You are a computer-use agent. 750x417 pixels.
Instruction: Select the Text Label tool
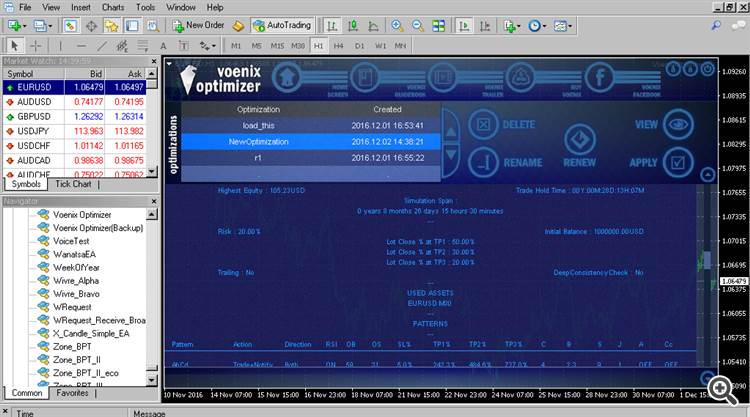184,46
